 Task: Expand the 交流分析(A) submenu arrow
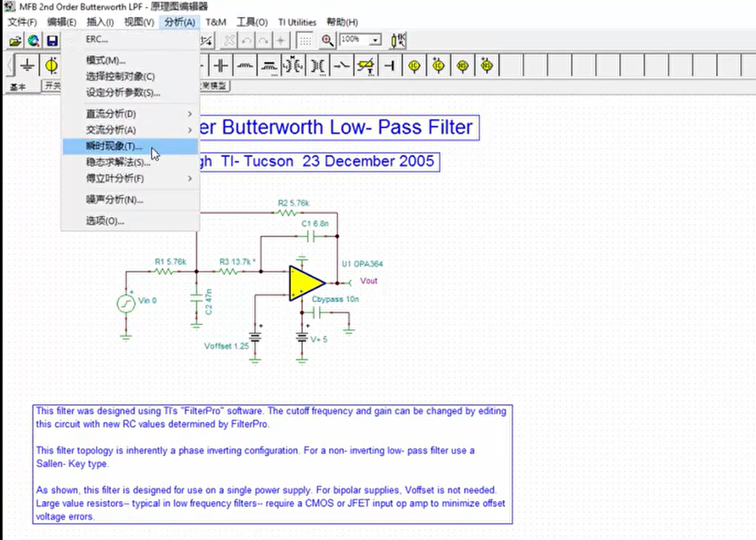[189, 130]
